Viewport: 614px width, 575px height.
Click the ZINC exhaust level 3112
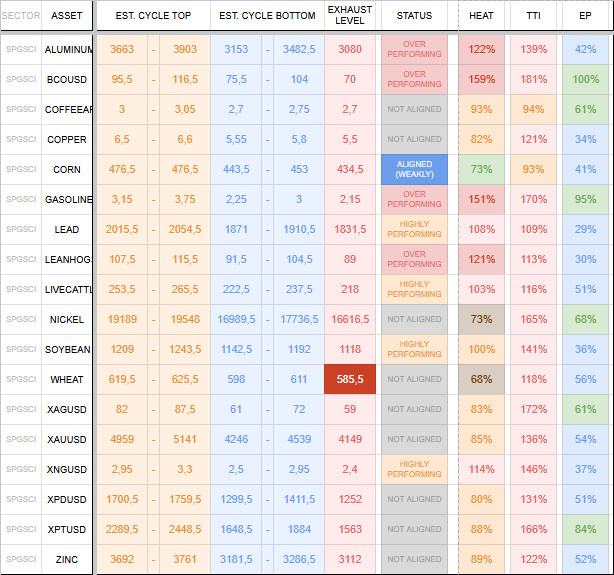(x=350, y=559)
